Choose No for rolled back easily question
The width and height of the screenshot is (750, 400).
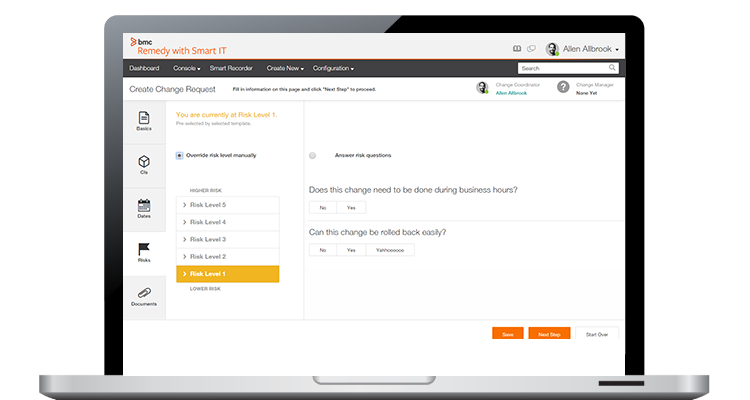(322, 250)
